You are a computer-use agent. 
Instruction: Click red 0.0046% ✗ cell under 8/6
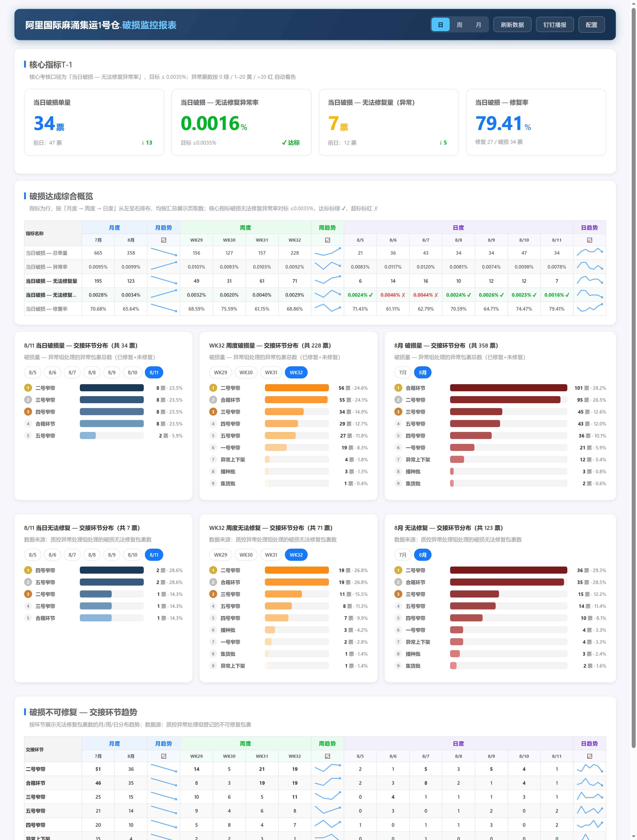pos(393,295)
